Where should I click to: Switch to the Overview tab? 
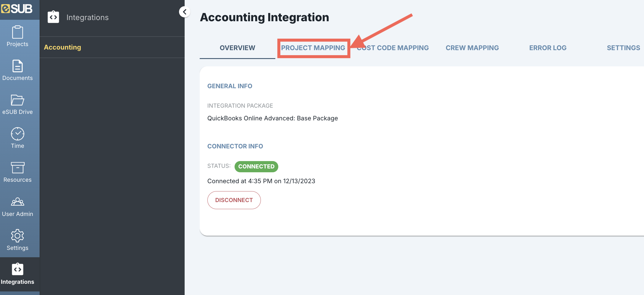[238, 48]
